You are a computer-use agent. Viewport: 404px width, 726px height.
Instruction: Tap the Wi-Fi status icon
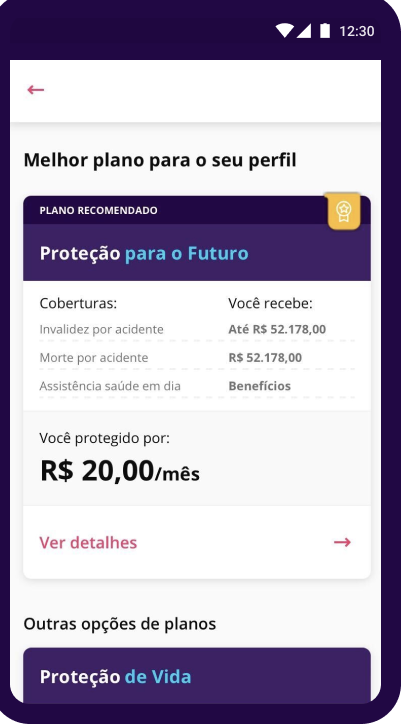(x=285, y=31)
